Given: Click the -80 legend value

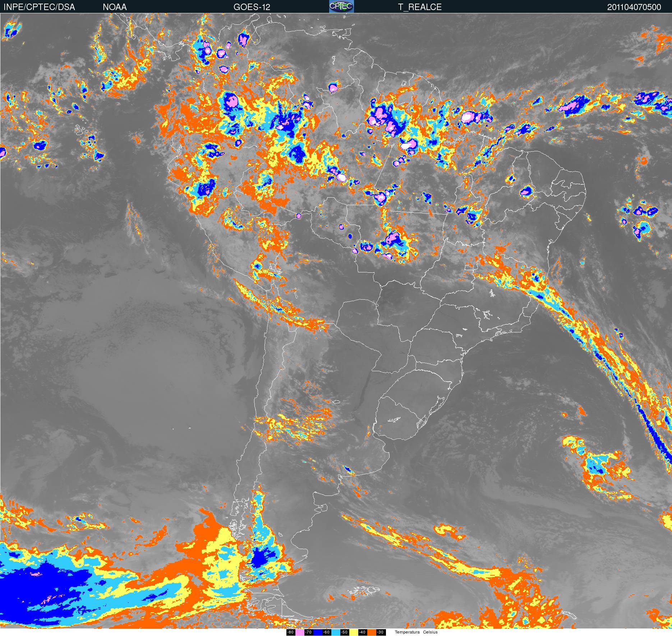Looking at the screenshot, I should (x=291, y=632).
